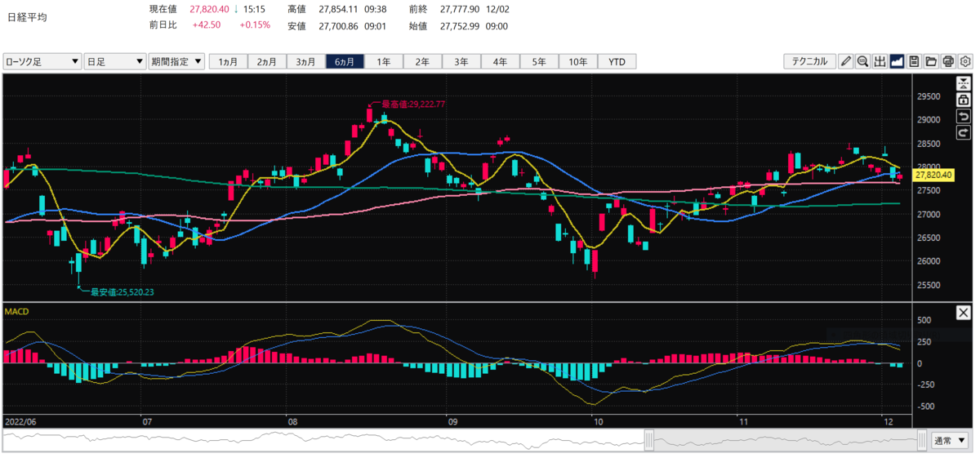Viewport: 980px width, 458px height.
Task: Switch to the 3年 period
Action: point(461,62)
